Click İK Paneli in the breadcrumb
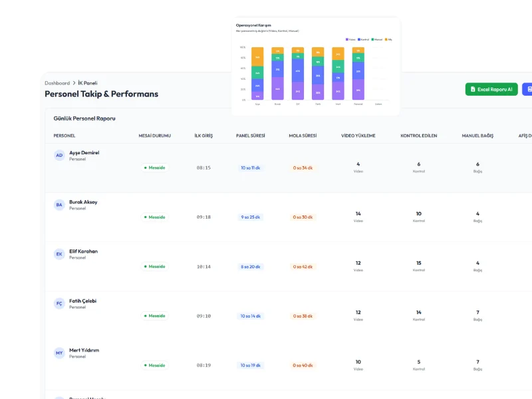532x399 pixels. 88,83
